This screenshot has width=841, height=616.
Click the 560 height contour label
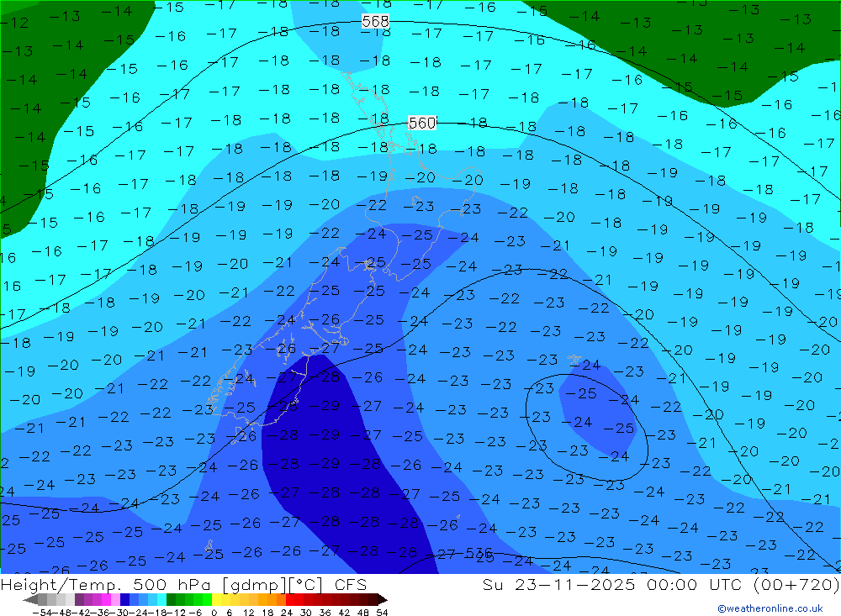[x=422, y=124]
